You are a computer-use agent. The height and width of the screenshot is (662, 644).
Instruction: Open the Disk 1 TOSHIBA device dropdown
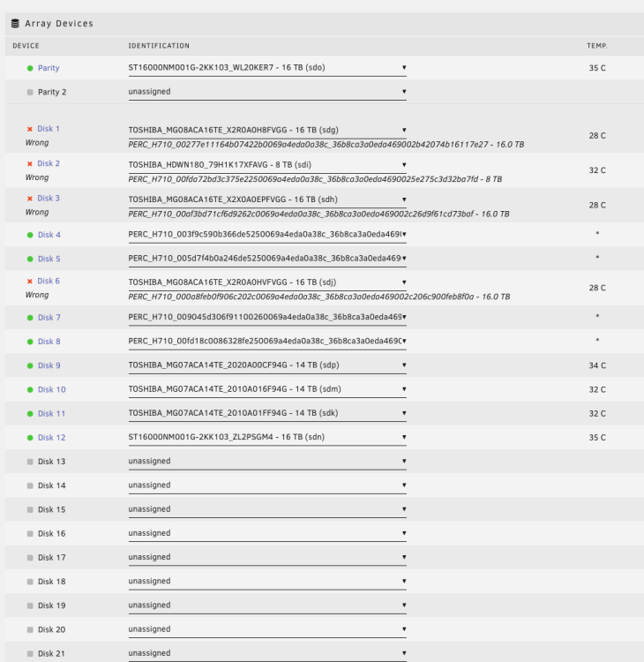[x=267, y=130]
